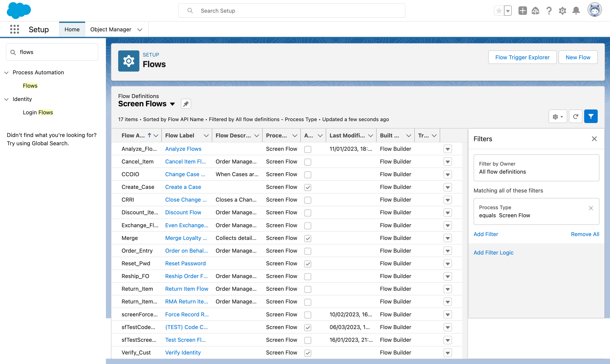The width and height of the screenshot is (610, 364).
Task: Click the New Flow button
Action: click(x=578, y=57)
